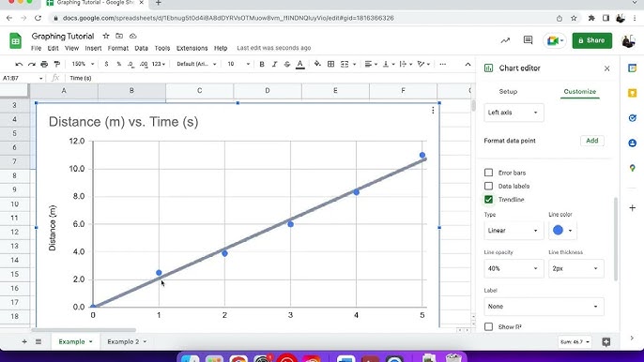Viewport: 644px width, 362px height.
Task: Undo the last action
Action: click(19, 64)
